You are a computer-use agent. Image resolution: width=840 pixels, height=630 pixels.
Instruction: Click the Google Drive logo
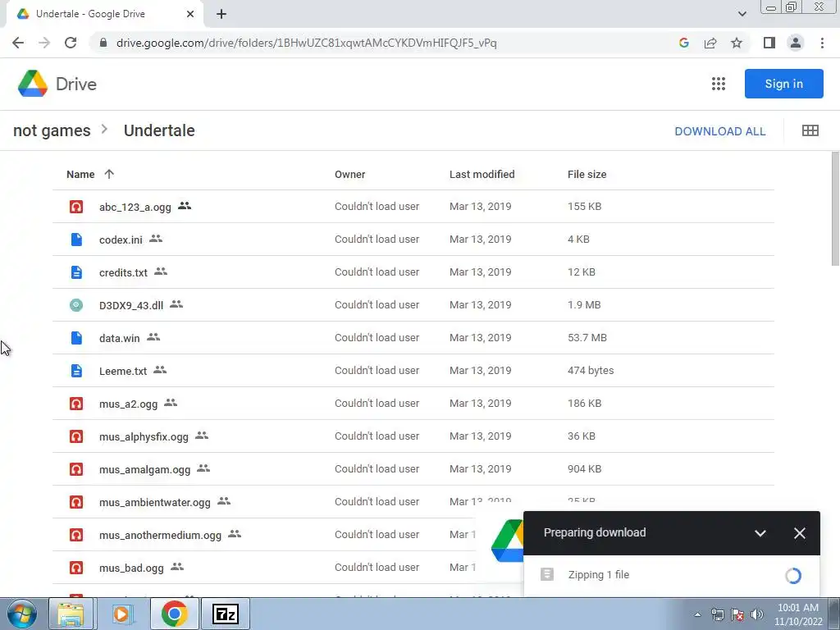[33, 84]
